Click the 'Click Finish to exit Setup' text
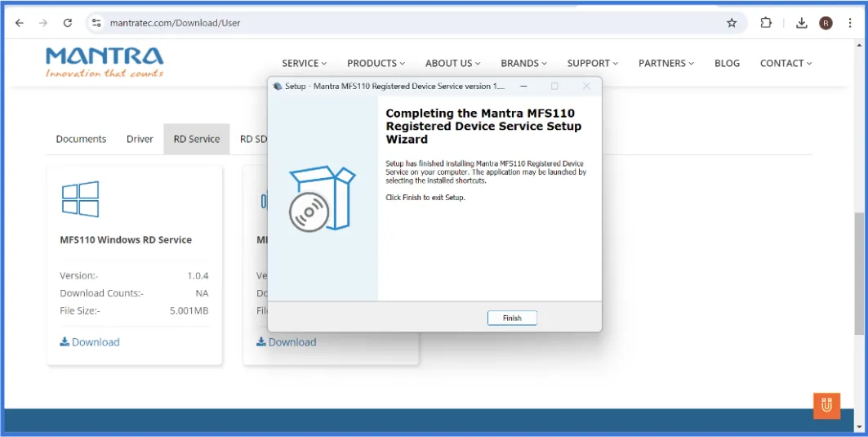Image resolution: width=868 pixels, height=437 pixels. (x=425, y=197)
